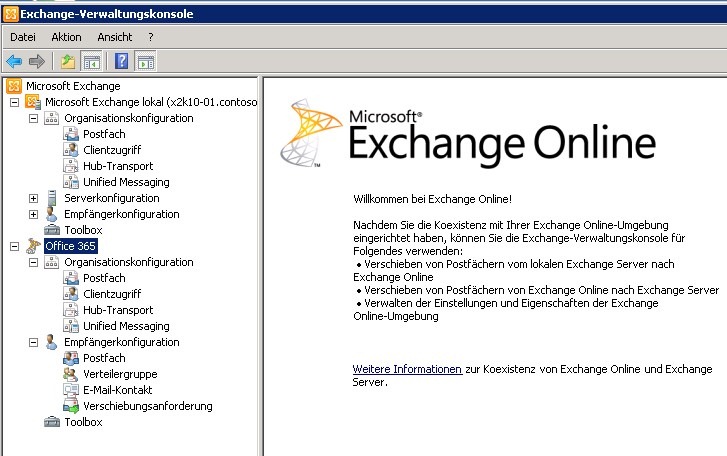Select the Serverkonfiguration node
Viewport: 727px width, 456px height.
click(111, 198)
